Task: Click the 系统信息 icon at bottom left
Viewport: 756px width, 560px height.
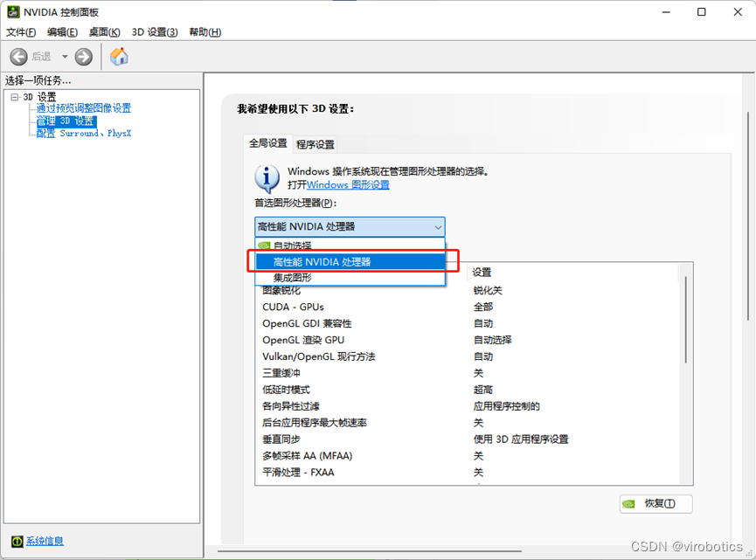Action: pyautogui.click(x=17, y=542)
